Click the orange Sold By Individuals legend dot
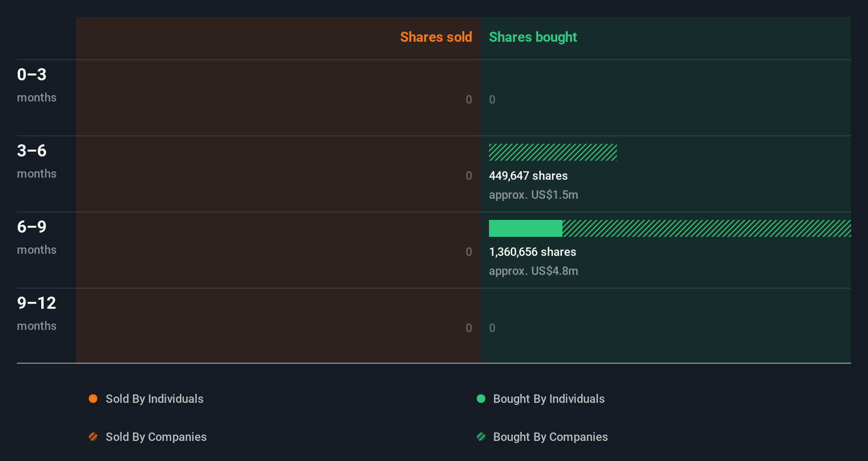The width and height of the screenshot is (868, 461). pyautogui.click(x=93, y=399)
